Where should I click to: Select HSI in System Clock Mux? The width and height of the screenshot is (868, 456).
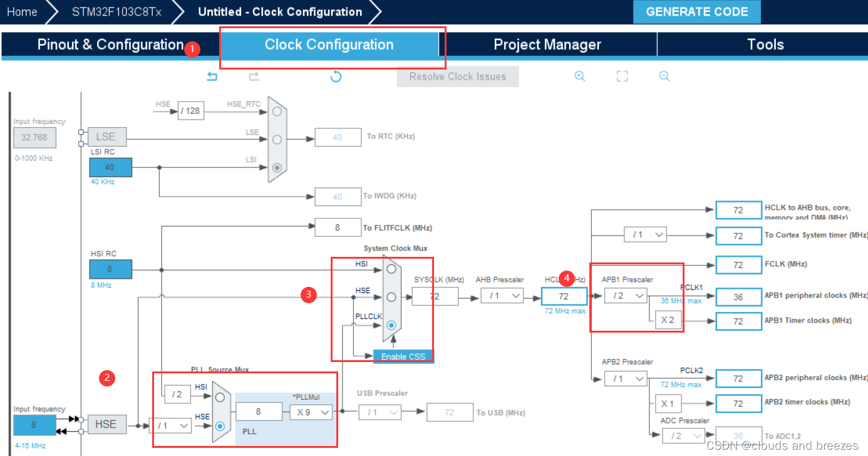click(x=391, y=269)
